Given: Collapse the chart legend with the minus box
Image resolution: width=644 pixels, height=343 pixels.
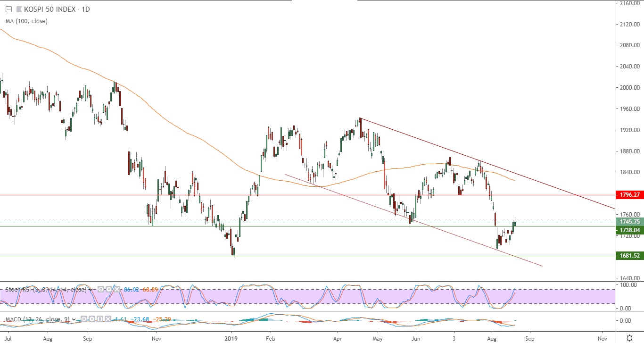Looking at the screenshot, I should pos(8,9).
